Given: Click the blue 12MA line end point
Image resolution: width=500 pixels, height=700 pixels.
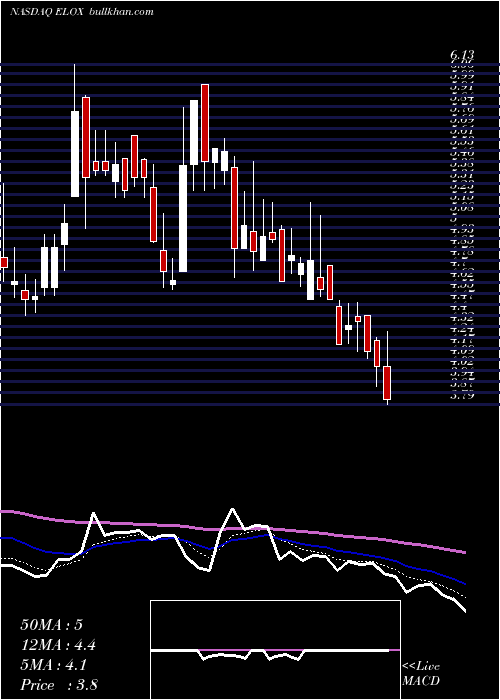Looking at the screenshot, I should tap(465, 583).
